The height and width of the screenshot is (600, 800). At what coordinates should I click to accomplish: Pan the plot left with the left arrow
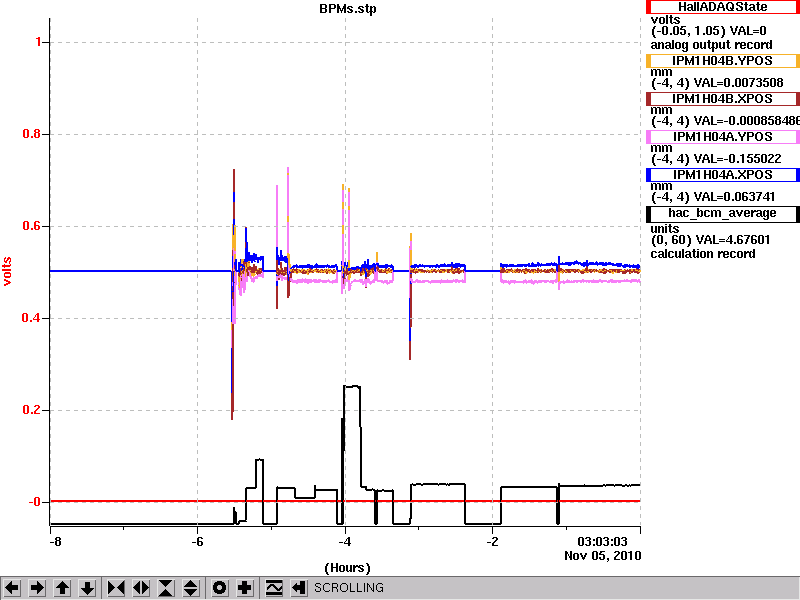[12, 588]
